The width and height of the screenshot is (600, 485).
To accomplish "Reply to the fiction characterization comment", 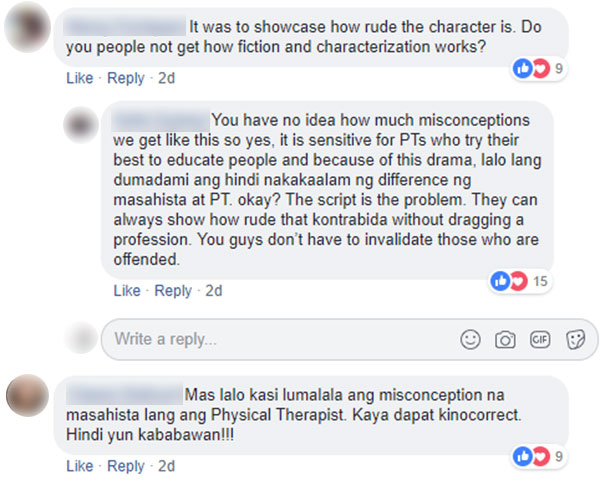I will (126, 78).
